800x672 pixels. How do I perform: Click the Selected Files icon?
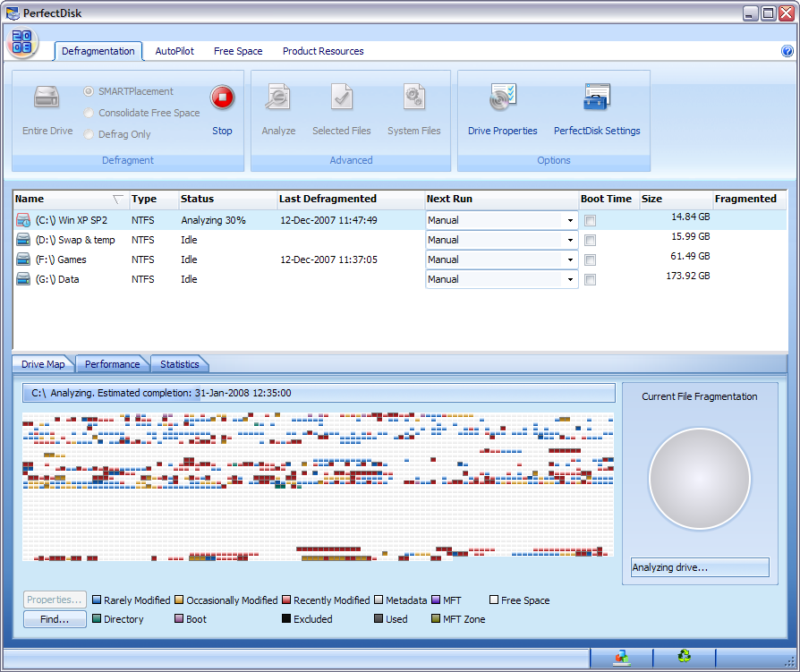point(341,98)
